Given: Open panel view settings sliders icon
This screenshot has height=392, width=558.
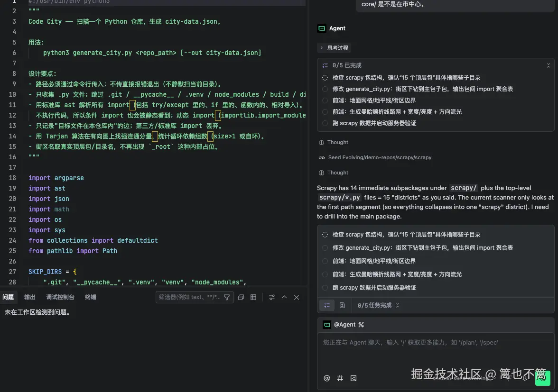Looking at the screenshot, I should point(272,297).
